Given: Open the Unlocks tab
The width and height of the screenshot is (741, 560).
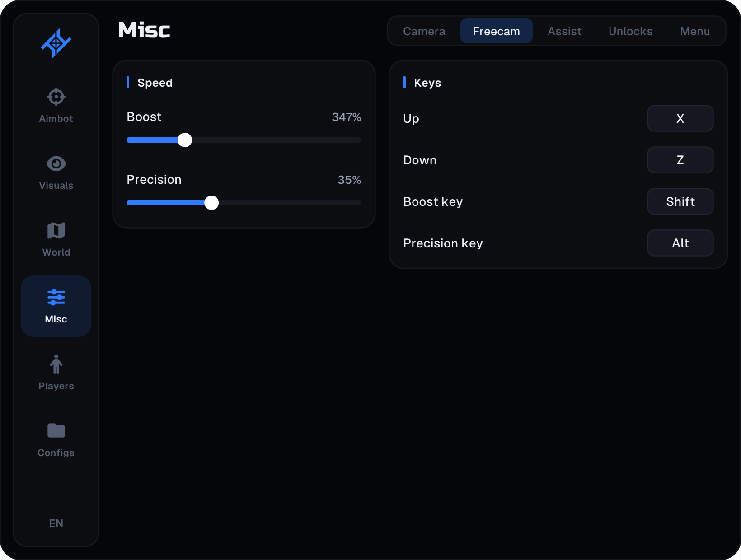Looking at the screenshot, I should (x=630, y=31).
